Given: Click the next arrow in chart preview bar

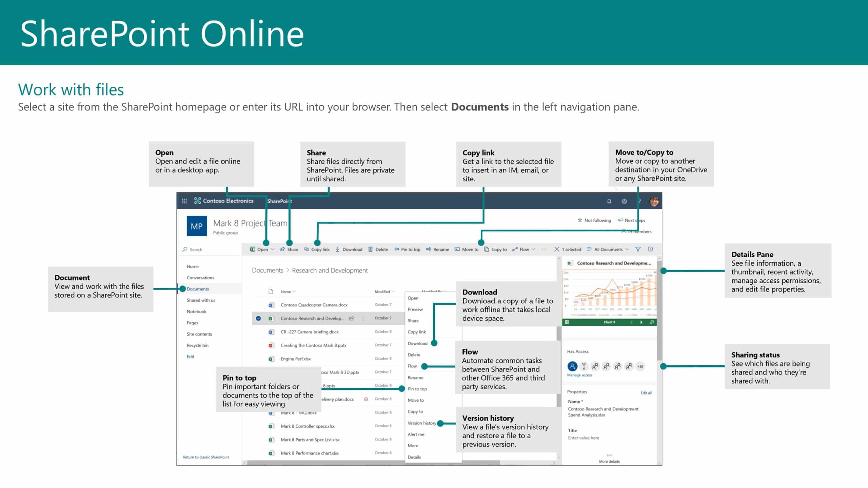Looking at the screenshot, I should 641,322.
